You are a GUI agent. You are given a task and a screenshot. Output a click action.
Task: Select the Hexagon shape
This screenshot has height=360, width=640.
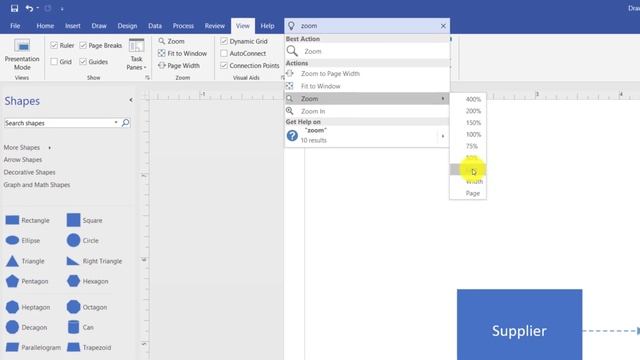point(87,281)
